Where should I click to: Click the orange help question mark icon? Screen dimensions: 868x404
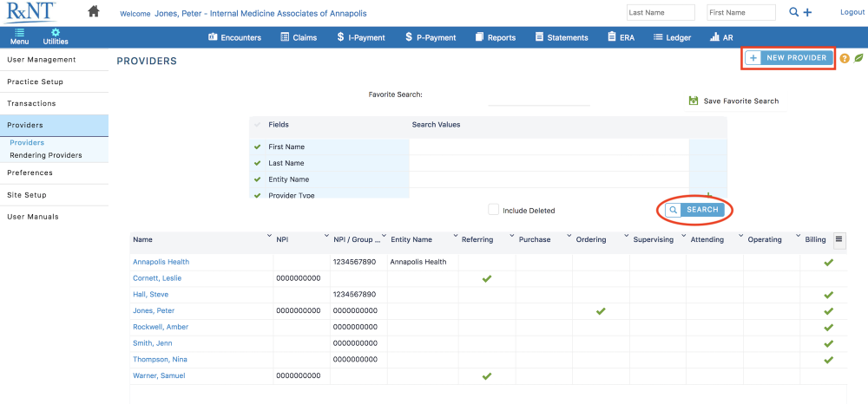pyautogui.click(x=845, y=58)
